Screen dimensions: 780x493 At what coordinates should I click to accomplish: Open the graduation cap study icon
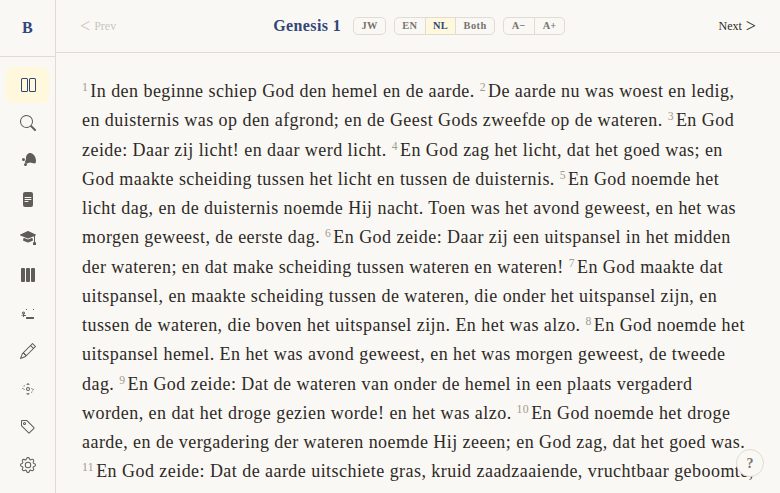click(28, 237)
